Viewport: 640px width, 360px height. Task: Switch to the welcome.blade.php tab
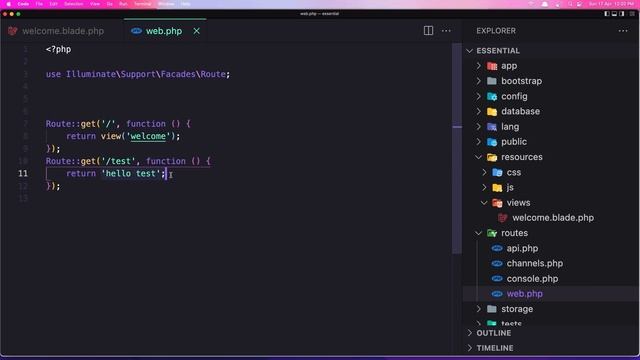tap(62, 31)
